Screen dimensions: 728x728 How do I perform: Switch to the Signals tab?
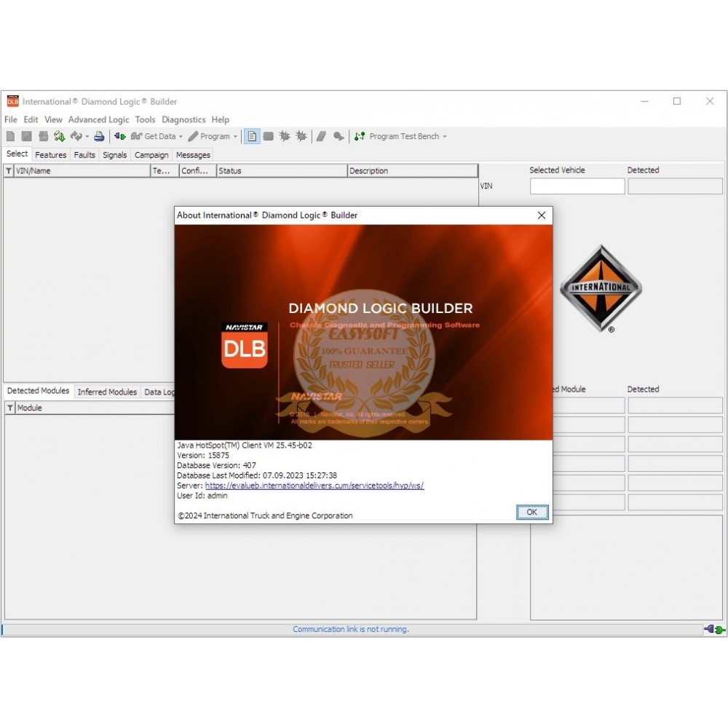pyautogui.click(x=115, y=154)
